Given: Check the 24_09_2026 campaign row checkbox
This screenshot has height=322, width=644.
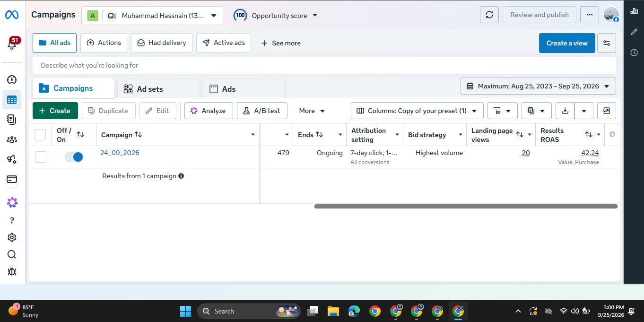Looking at the screenshot, I should [x=40, y=157].
